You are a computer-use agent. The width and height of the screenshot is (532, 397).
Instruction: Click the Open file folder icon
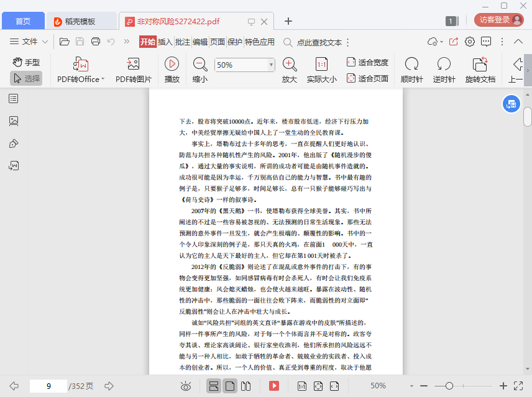[x=65, y=42]
